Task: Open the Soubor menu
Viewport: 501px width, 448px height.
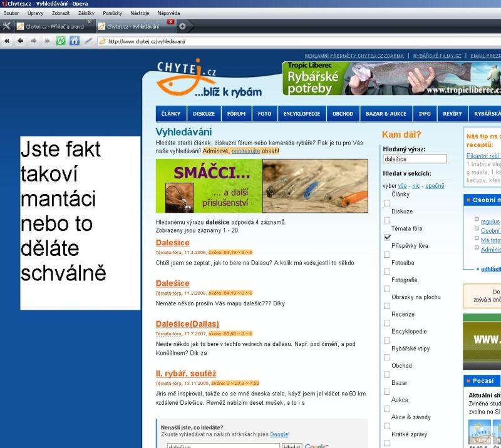Action: pos(11,13)
